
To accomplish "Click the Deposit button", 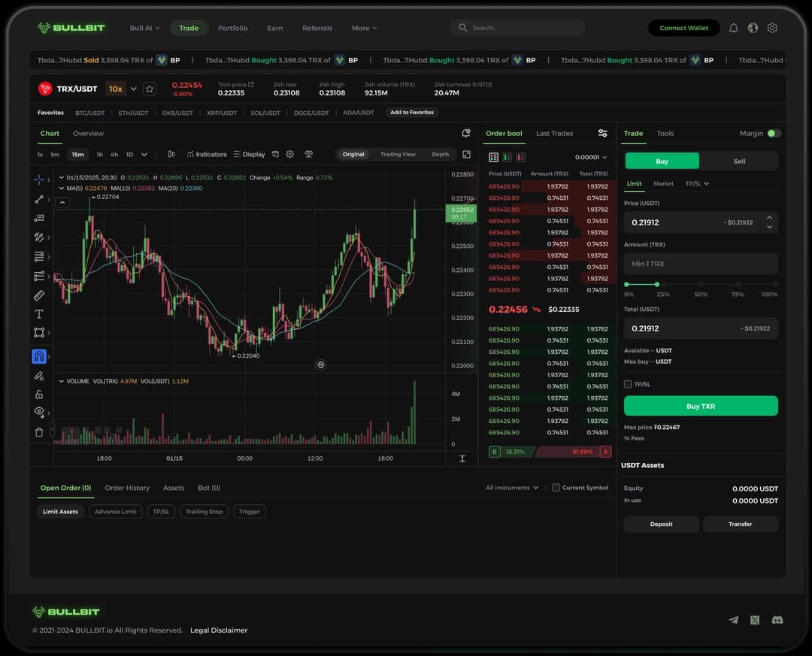I will pos(662,524).
